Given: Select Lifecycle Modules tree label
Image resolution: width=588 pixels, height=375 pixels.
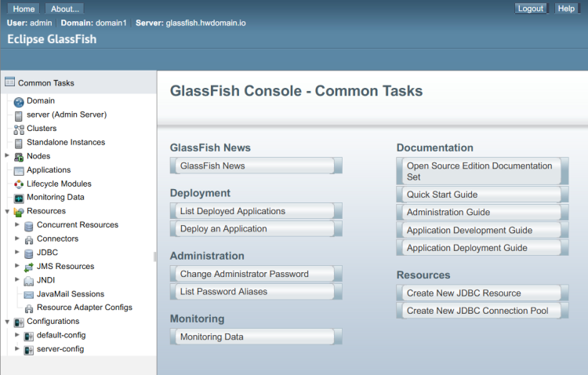Looking at the screenshot, I should click(60, 184).
